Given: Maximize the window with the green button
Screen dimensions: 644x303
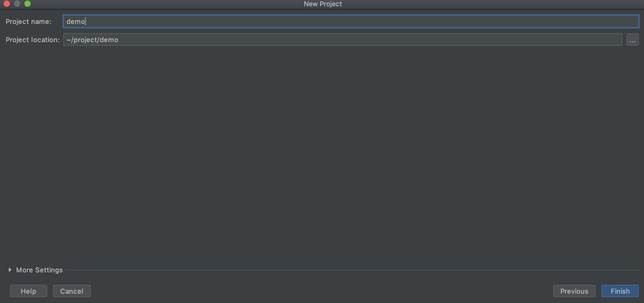Looking at the screenshot, I should click(28, 4).
